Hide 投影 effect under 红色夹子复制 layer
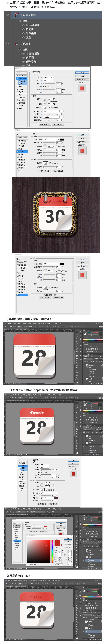 (x=23, y=37)
